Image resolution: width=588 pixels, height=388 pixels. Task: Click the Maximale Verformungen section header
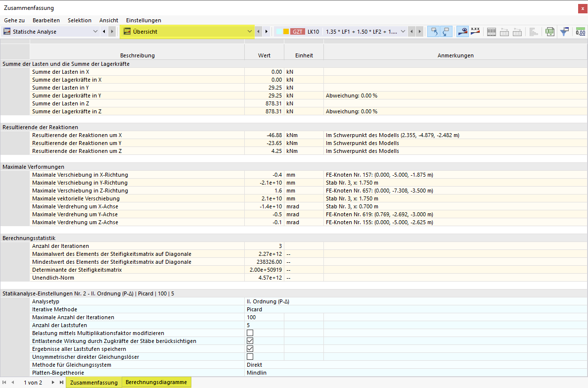pyautogui.click(x=294, y=167)
